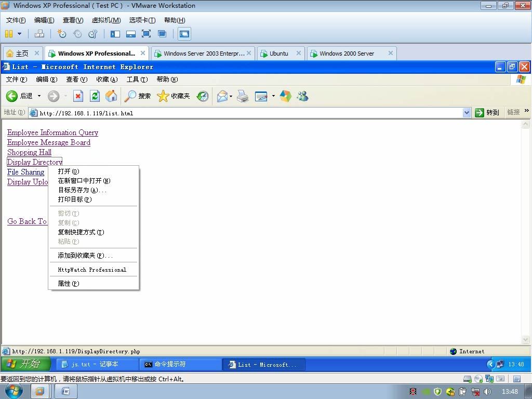Open VMware 文件(F) menu
This screenshot has height=399, width=532.
pyautogui.click(x=16, y=20)
